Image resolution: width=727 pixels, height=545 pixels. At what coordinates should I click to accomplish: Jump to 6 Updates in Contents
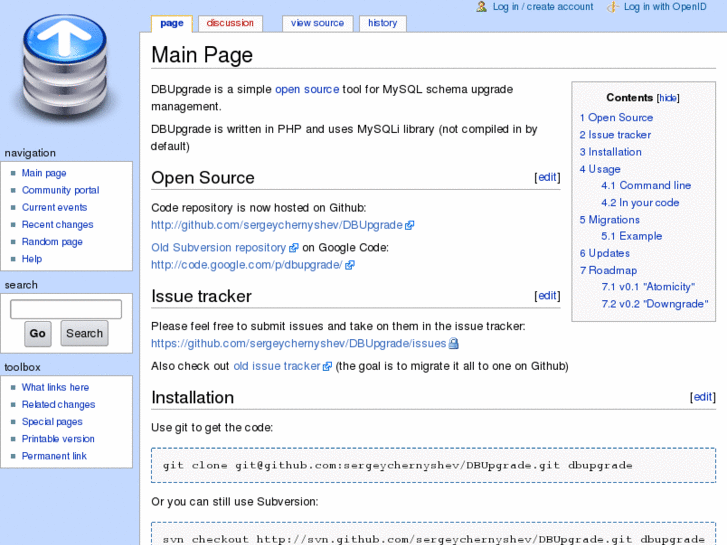pyautogui.click(x=605, y=253)
